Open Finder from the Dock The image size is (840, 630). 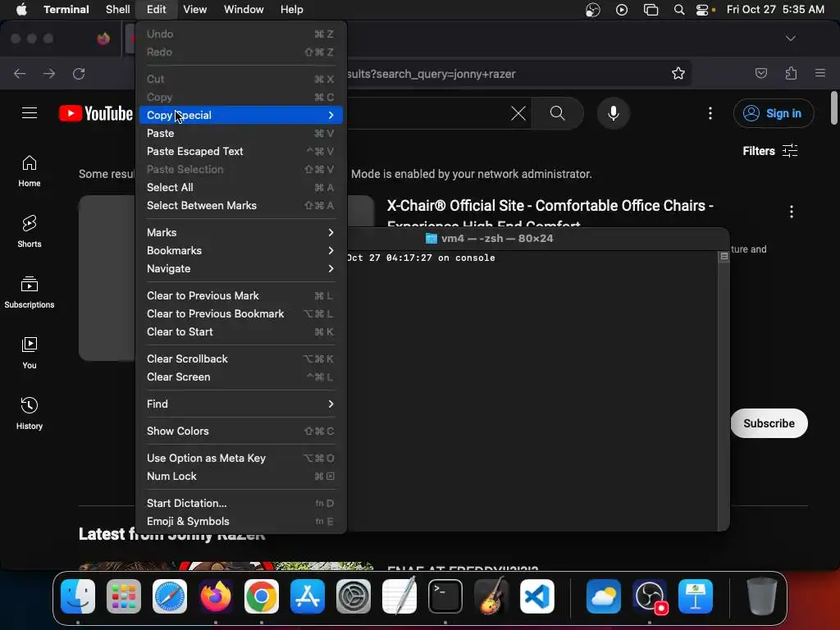tap(78, 596)
